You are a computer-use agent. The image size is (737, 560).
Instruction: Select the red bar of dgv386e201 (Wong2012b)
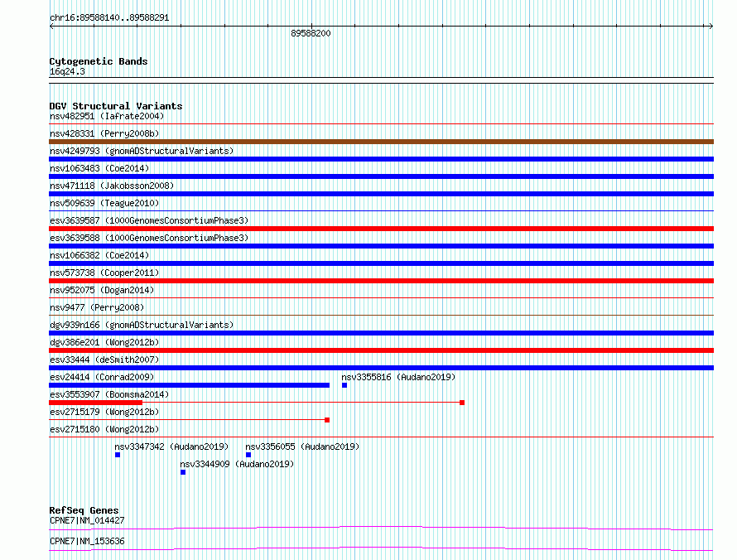[381, 350]
